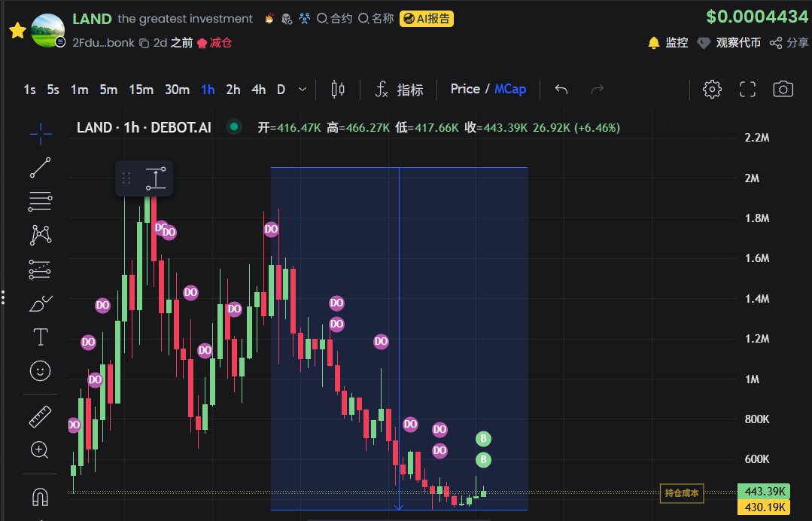This screenshot has height=521, width=812.
Task: Select the ruler measure tool
Action: [x=41, y=416]
